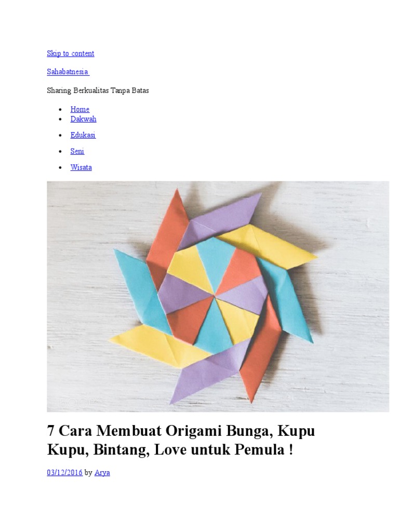The height and width of the screenshot is (532, 399).
Task: Click the yellow blade at the upper right
Action: point(268,246)
